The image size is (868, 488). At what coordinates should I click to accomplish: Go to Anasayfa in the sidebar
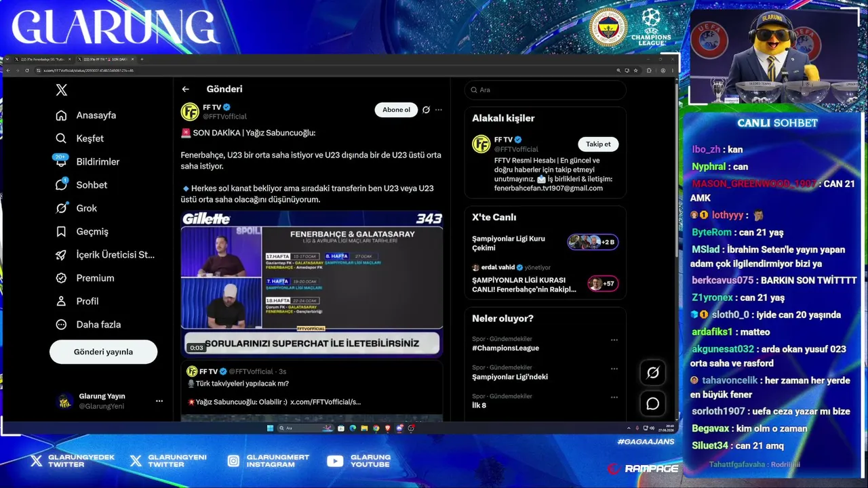pyautogui.click(x=96, y=115)
